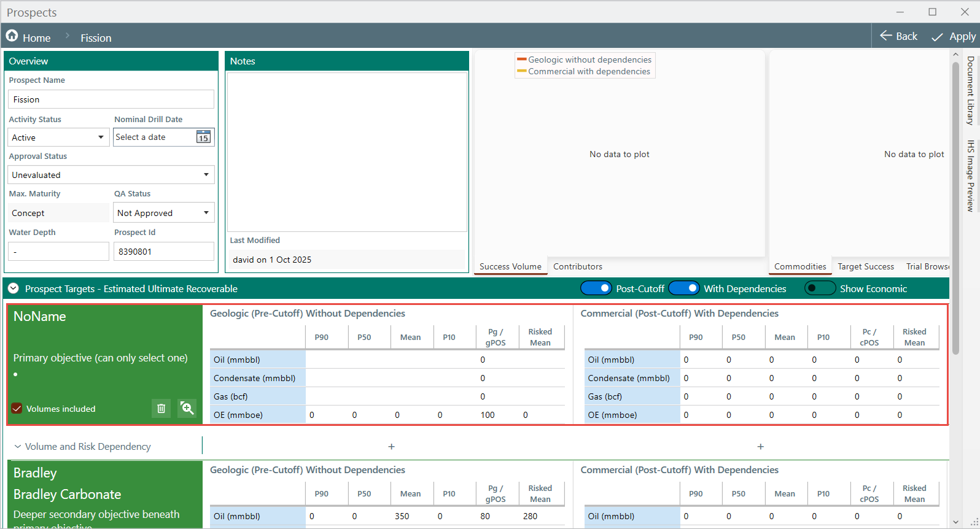Click NoName Commercial table Pc / cPOS header
Screen dimensions: 980x529
[x=869, y=337]
